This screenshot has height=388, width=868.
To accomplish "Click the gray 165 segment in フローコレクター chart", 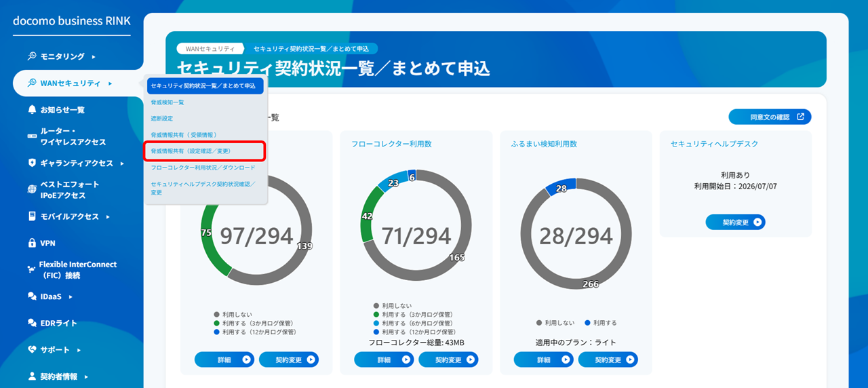I will pos(457,258).
